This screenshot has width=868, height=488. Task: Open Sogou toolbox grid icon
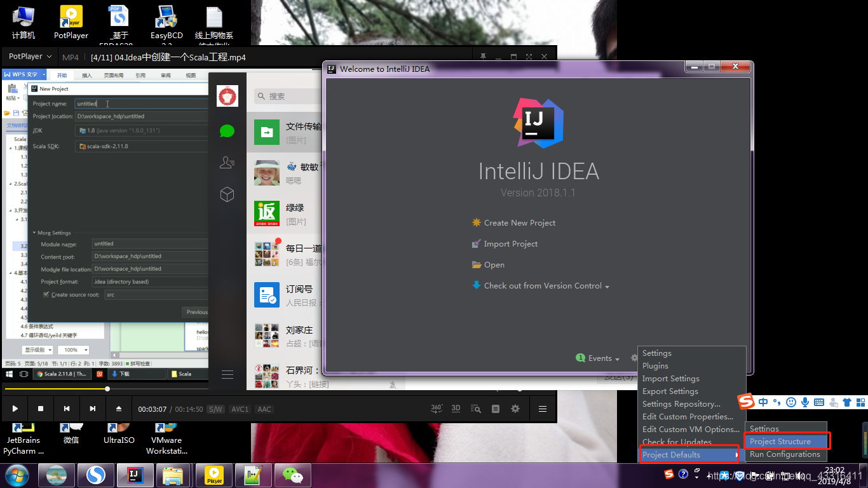point(860,402)
